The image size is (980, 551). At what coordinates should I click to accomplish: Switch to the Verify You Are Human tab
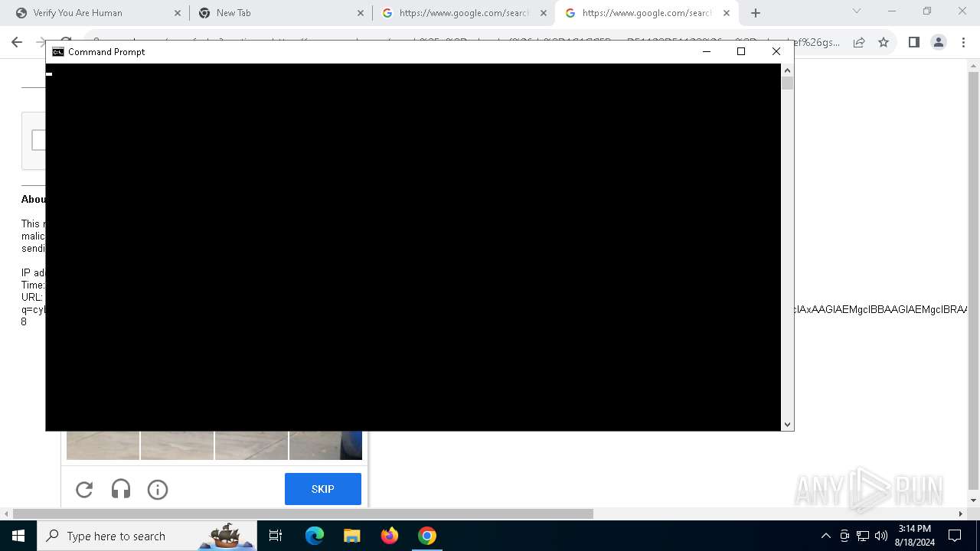coord(98,13)
